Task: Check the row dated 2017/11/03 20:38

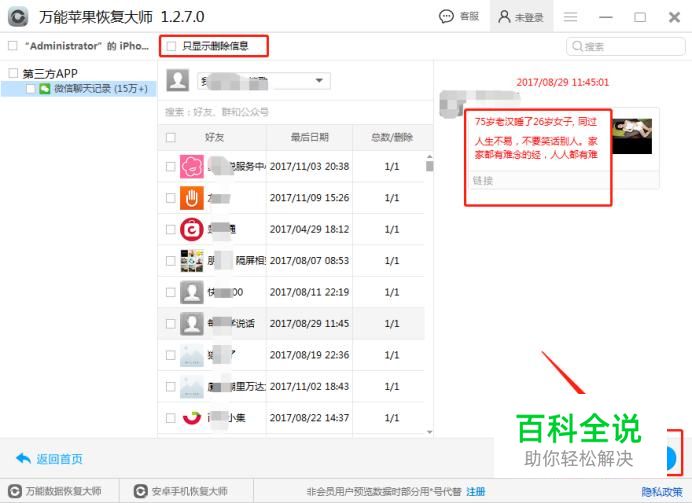Action: point(170,166)
